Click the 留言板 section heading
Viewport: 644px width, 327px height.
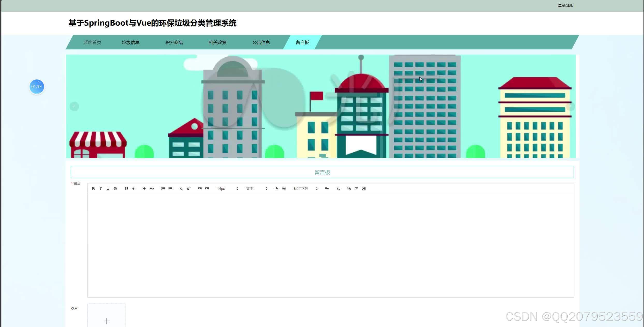pyautogui.click(x=322, y=172)
